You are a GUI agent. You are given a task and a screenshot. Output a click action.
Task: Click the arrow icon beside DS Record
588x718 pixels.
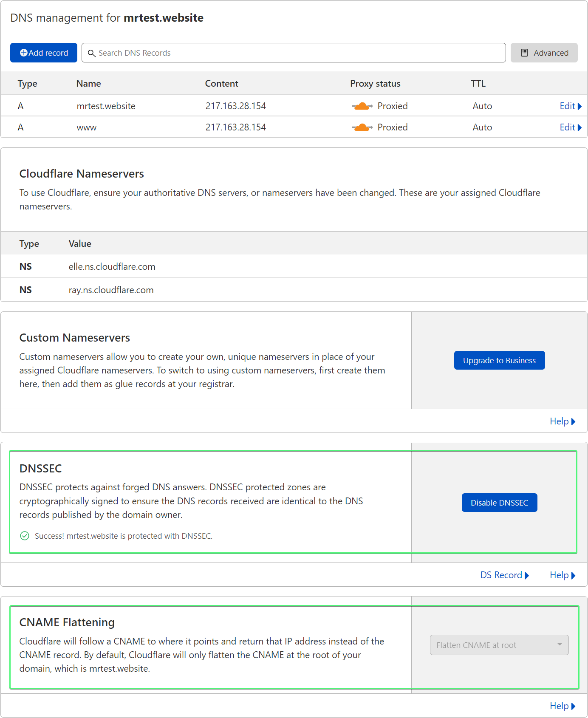coord(527,576)
